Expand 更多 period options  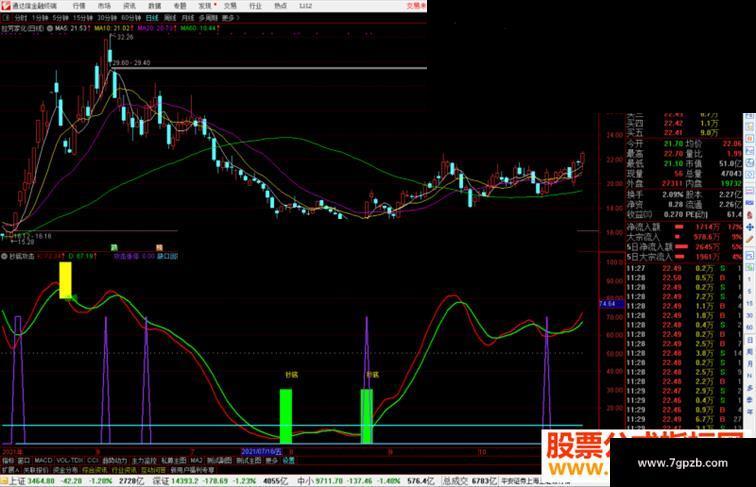pyautogui.click(x=230, y=18)
